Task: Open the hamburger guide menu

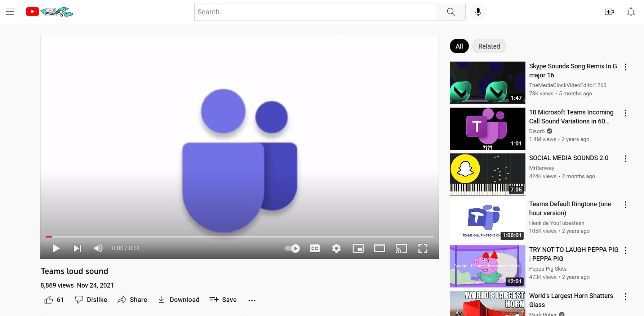Action: pyautogui.click(x=10, y=12)
